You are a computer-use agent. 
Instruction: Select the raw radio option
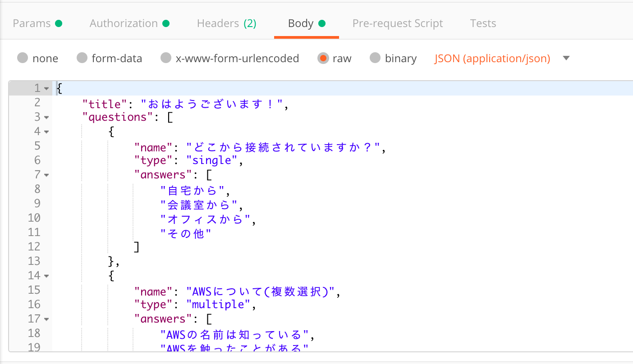tap(323, 58)
